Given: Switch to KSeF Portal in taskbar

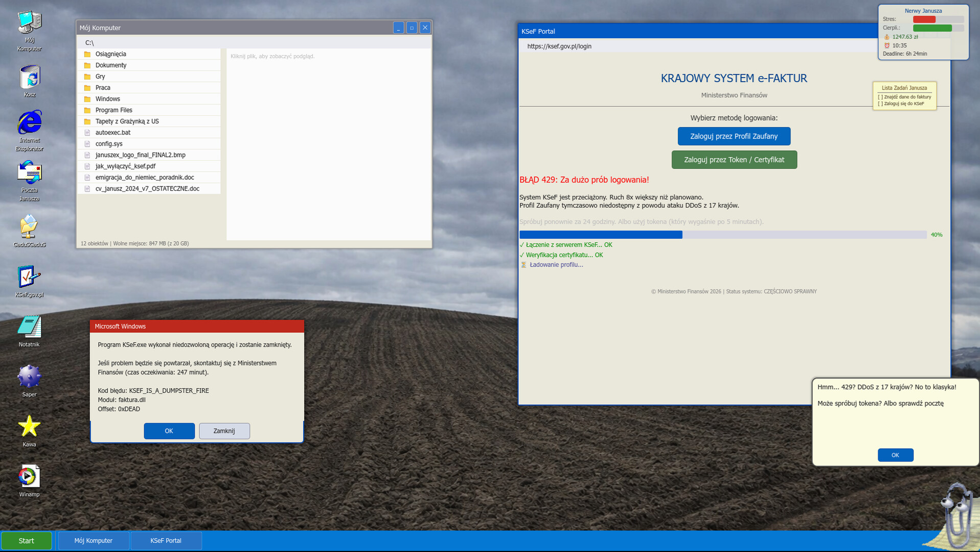Looking at the screenshot, I should pos(166,541).
